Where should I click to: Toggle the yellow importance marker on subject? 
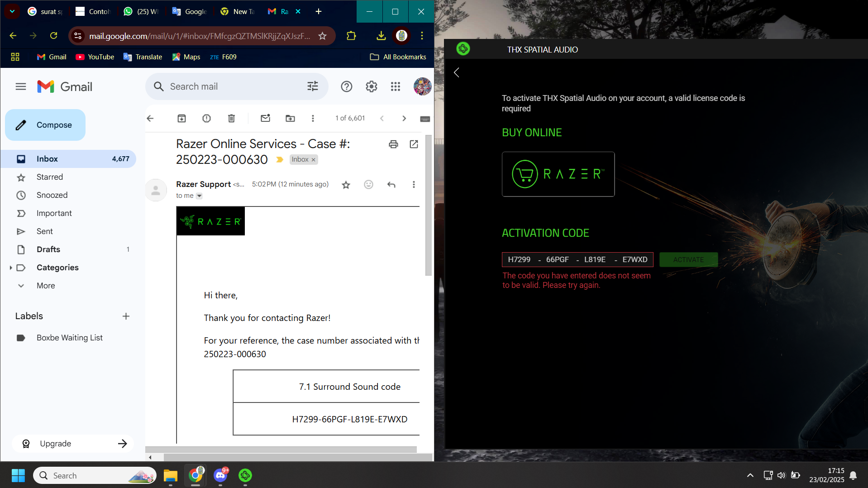279,159
